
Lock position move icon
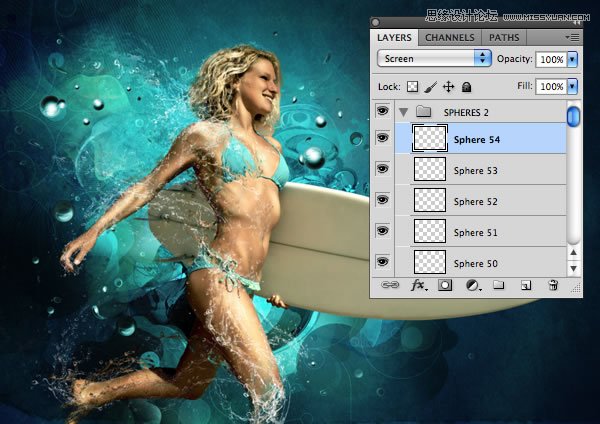tap(448, 87)
